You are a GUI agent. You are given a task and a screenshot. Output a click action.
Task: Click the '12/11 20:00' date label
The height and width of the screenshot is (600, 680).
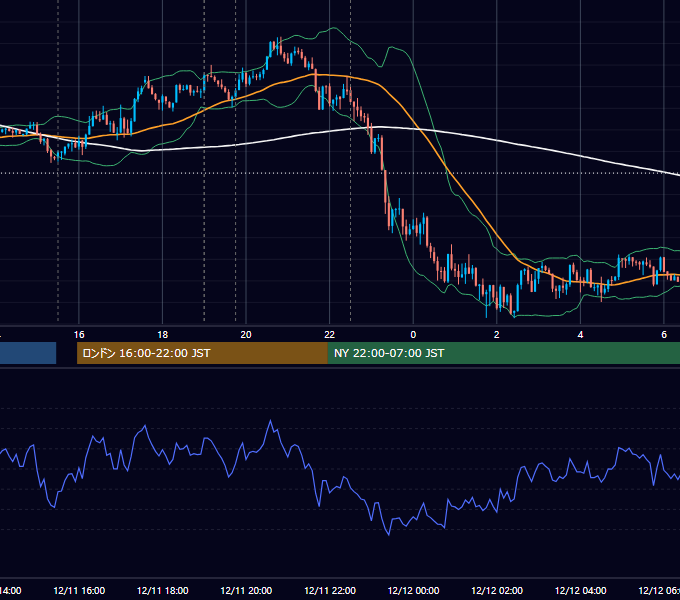(246, 591)
